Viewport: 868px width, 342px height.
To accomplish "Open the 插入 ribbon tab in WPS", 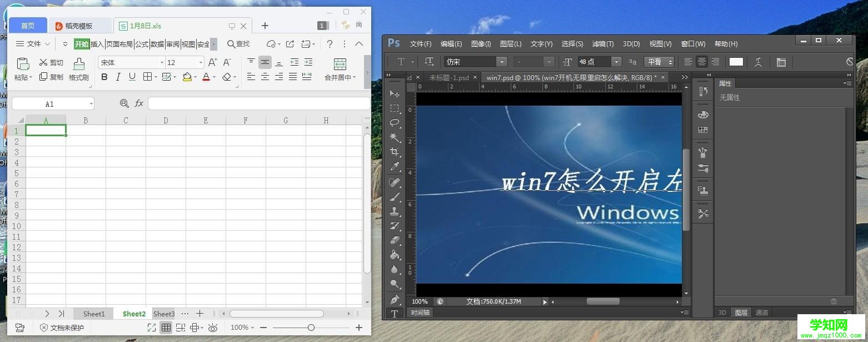I will tap(97, 44).
